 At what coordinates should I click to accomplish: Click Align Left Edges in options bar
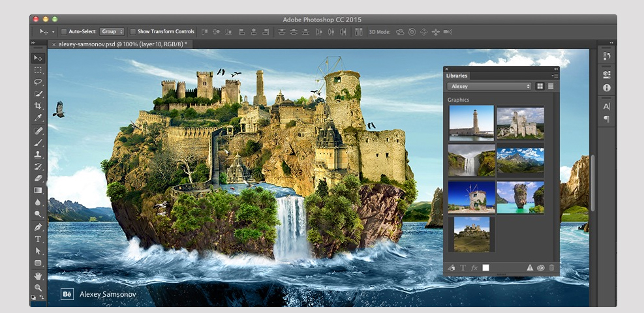(x=242, y=31)
